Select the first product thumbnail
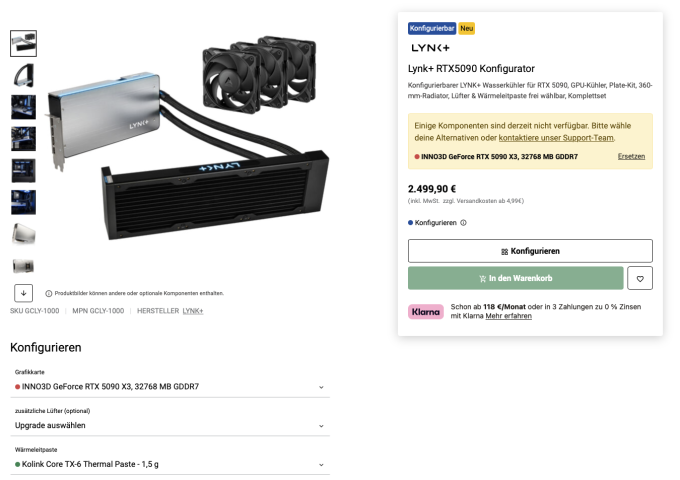 (x=23, y=43)
